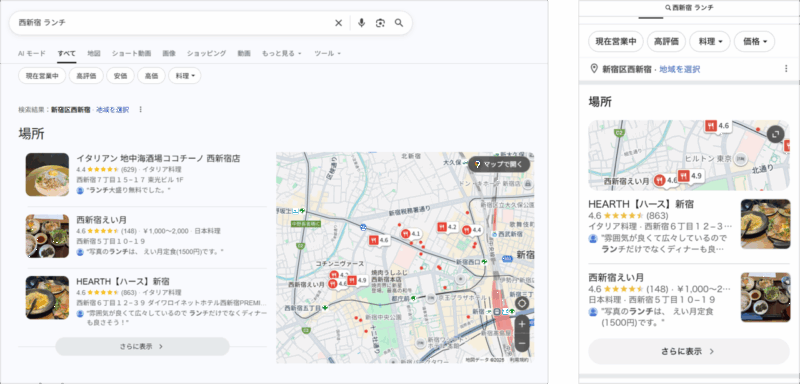Viewport: 800px width, 384px height.
Task: Open the HEARTH food photo on desktop
Action: [47, 298]
